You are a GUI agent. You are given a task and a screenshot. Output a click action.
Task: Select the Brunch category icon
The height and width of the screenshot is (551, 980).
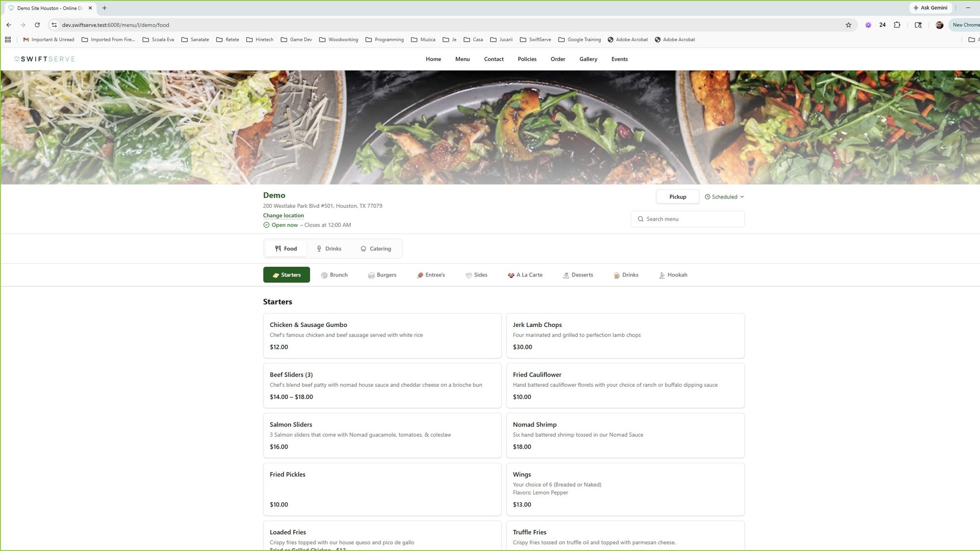[324, 275]
